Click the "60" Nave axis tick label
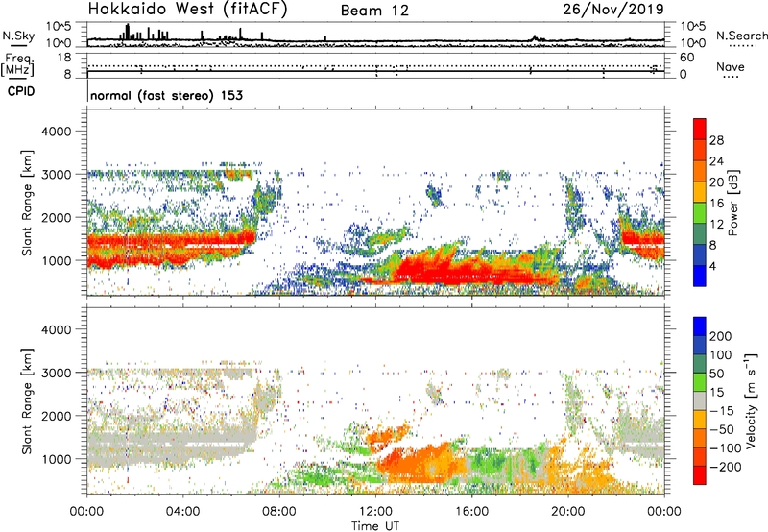768x532 pixels. click(686, 58)
